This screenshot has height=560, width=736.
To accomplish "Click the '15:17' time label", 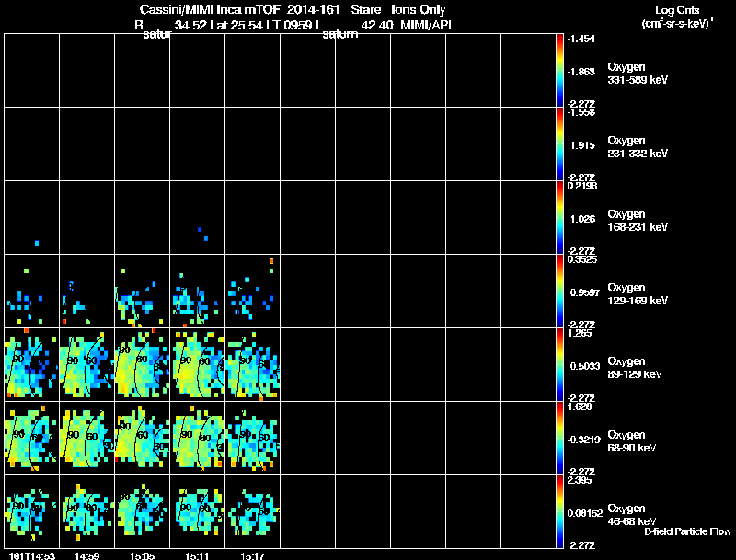I will pos(252,556).
